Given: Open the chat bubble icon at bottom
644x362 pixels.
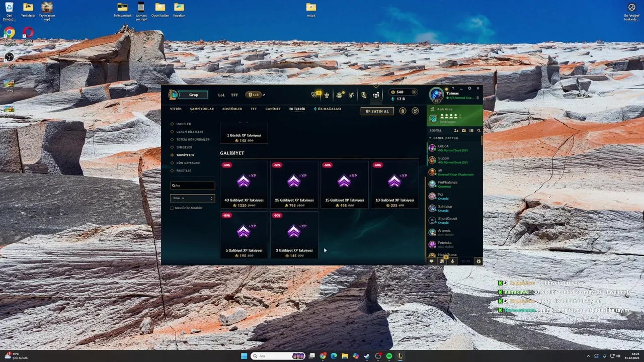Looking at the screenshot, I should pos(431,261).
